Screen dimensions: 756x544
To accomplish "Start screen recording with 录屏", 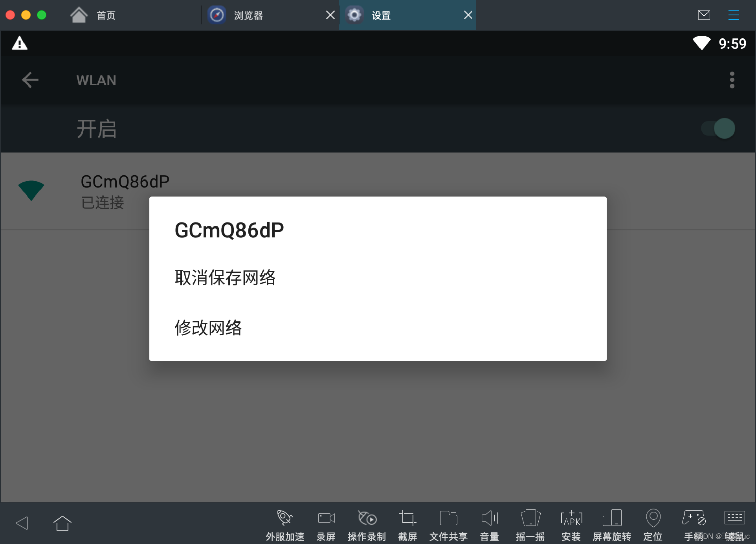I will point(326,519).
